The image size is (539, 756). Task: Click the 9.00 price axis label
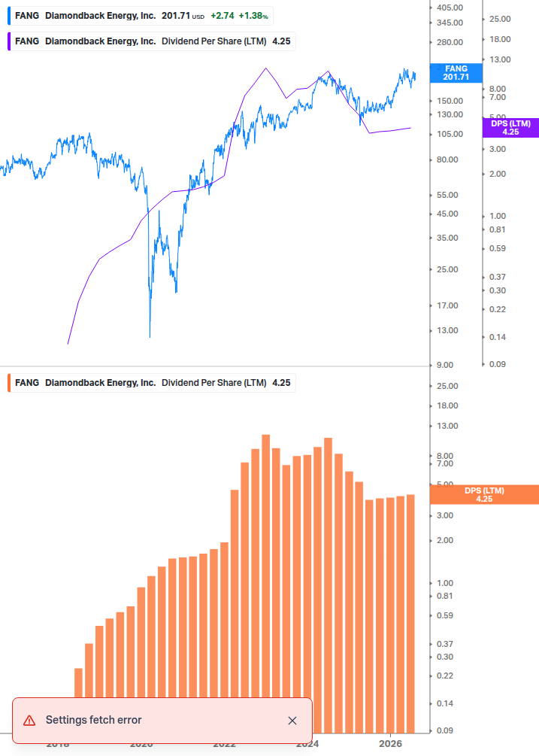(445, 365)
